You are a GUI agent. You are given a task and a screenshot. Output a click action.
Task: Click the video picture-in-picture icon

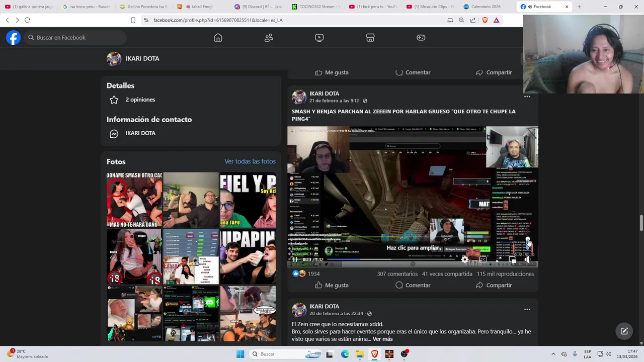click(x=513, y=259)
